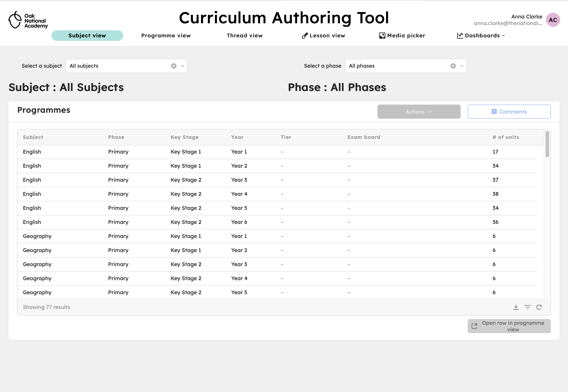The height and width of the screenshot is (392, 568).
Task: Clear the All phases filter
Action: click(x=453, y=65)
